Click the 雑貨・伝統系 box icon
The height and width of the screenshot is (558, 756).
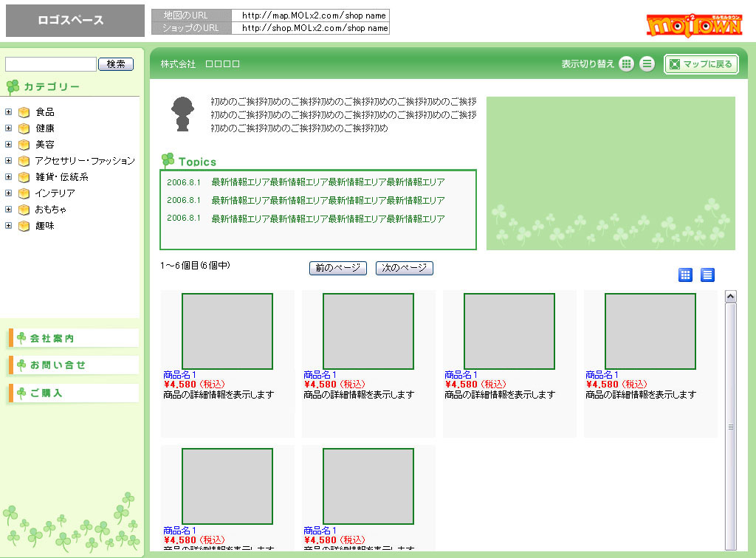[x=24, y=177]
